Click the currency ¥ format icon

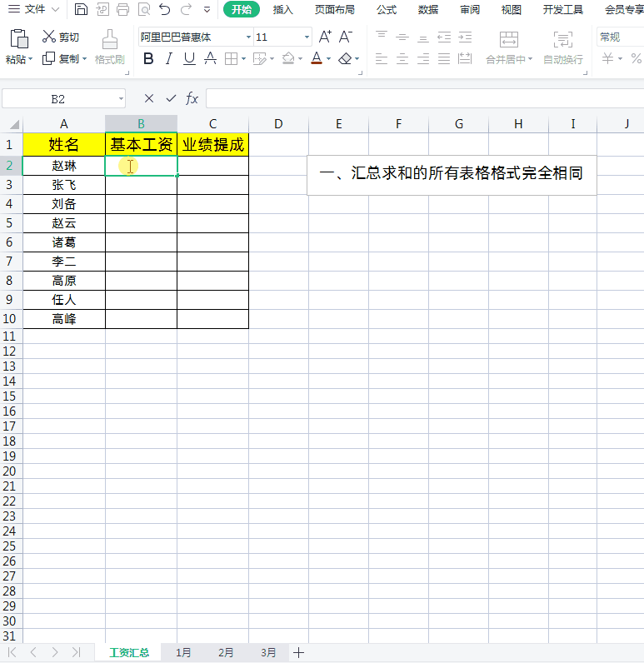pos(607,58)
